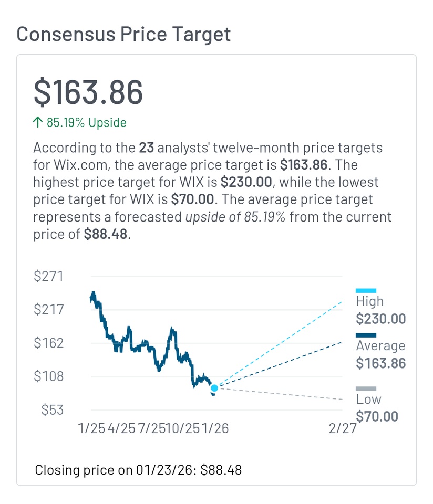Click the 1/25 x-axis date label
The image size is (433, 504).
click(x=91, y=428)
